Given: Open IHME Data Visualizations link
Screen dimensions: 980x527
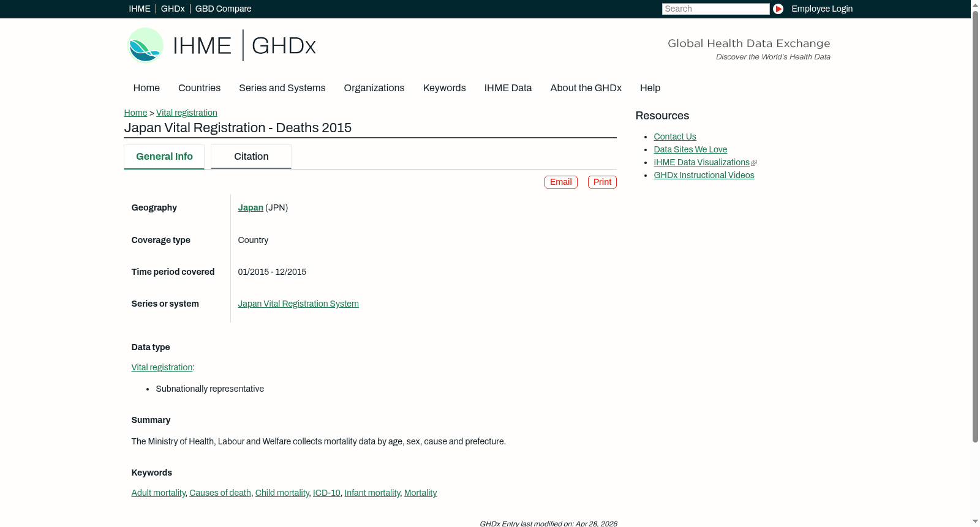Looking at the screenshot, I should pos(701,162).
